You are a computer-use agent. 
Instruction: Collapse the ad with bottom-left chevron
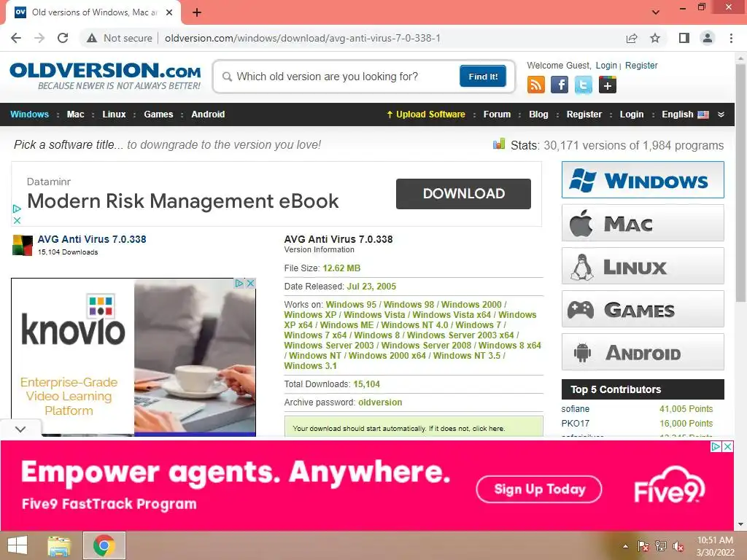20,429
